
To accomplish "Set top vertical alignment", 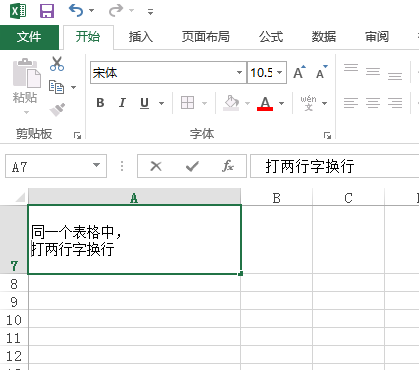I will tap(351, 68).
